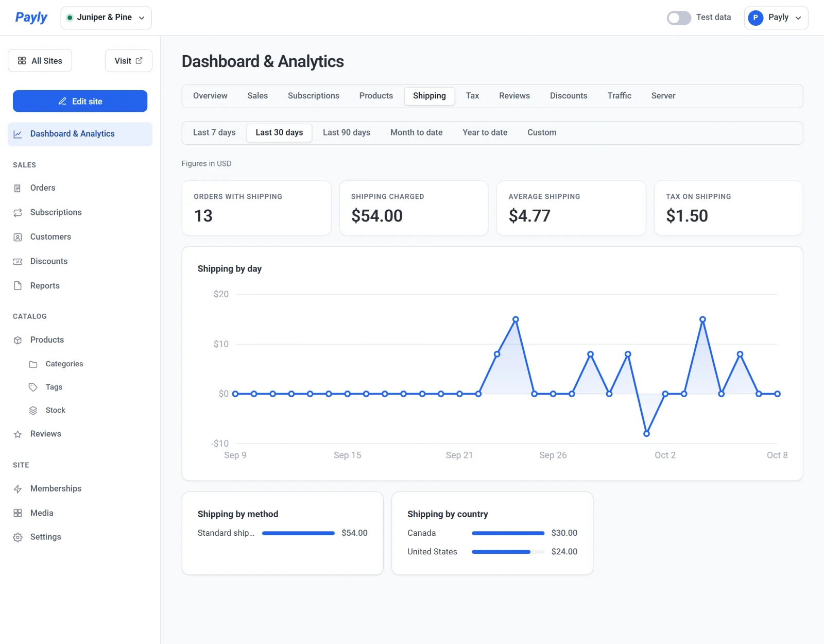Click the Payly logo

[31, 18]
